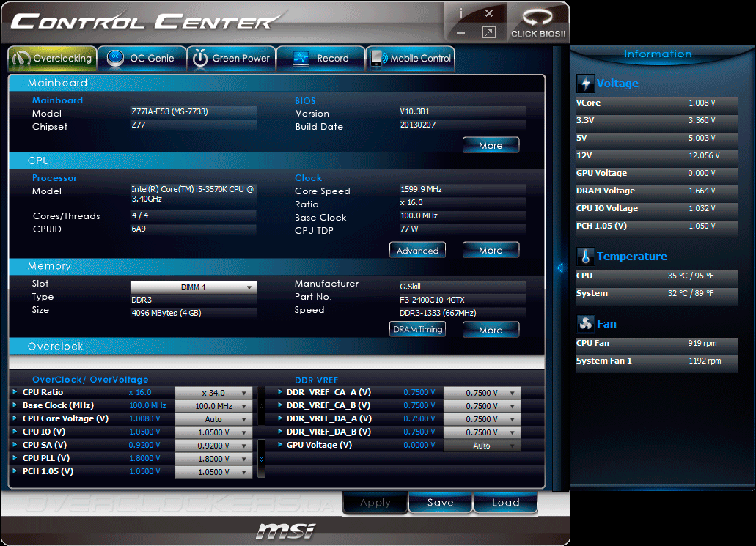This screenshot has width=756, height=546.
Task: Open the DDR_VREF_DA_A voltage dropdown
Action: coord(482,419)
